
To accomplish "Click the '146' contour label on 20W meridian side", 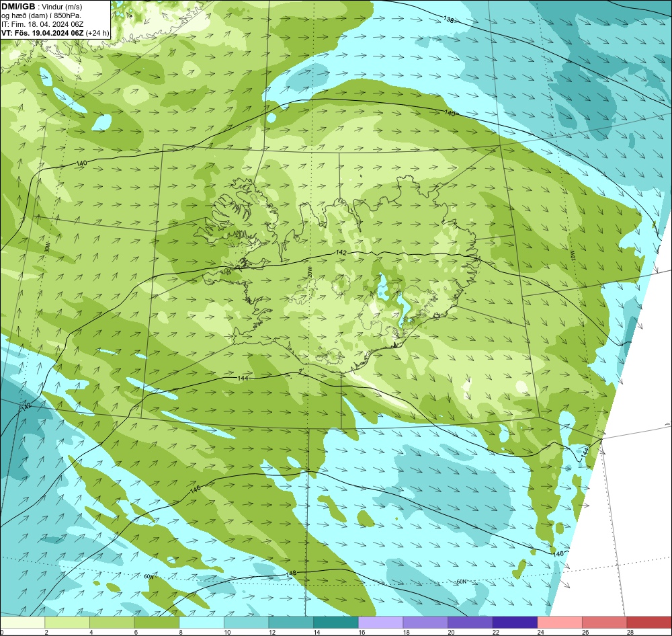I will (196, 489).
